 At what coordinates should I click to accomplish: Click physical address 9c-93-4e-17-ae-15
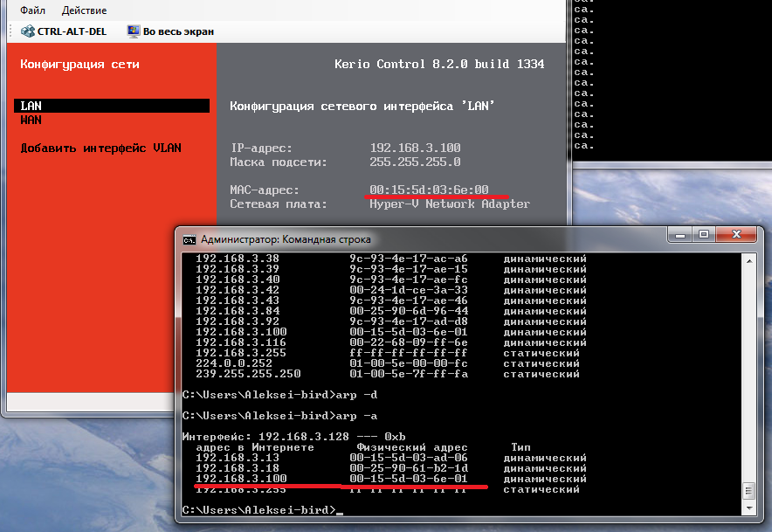click(409, 269)
